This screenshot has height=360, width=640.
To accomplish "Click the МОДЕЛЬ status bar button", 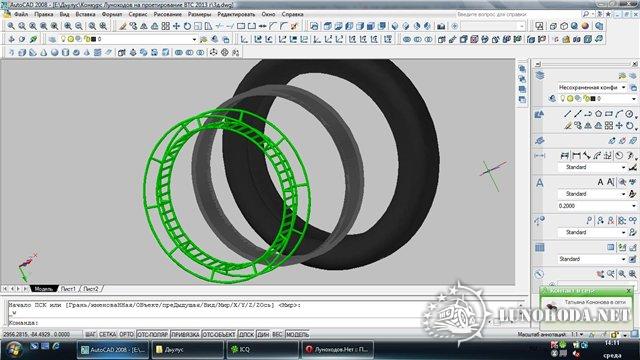I will 298,334.
